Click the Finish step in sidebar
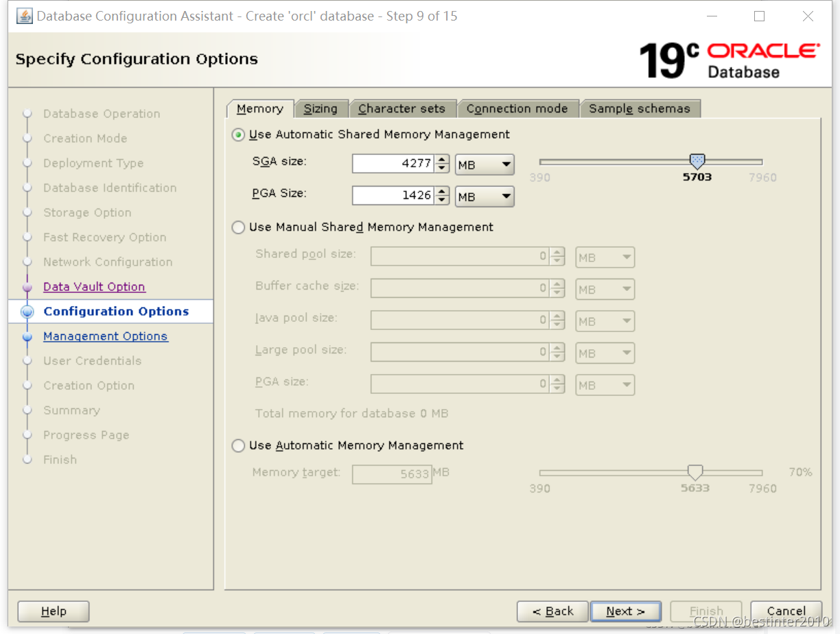 (x=60, y=460)
